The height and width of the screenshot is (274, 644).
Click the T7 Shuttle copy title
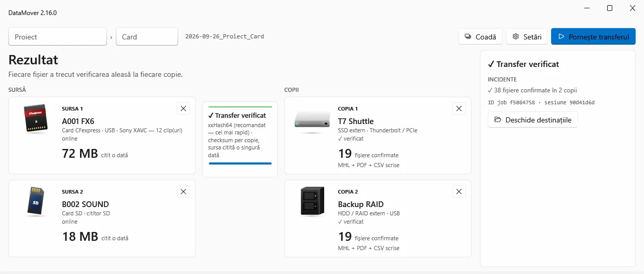356,121
